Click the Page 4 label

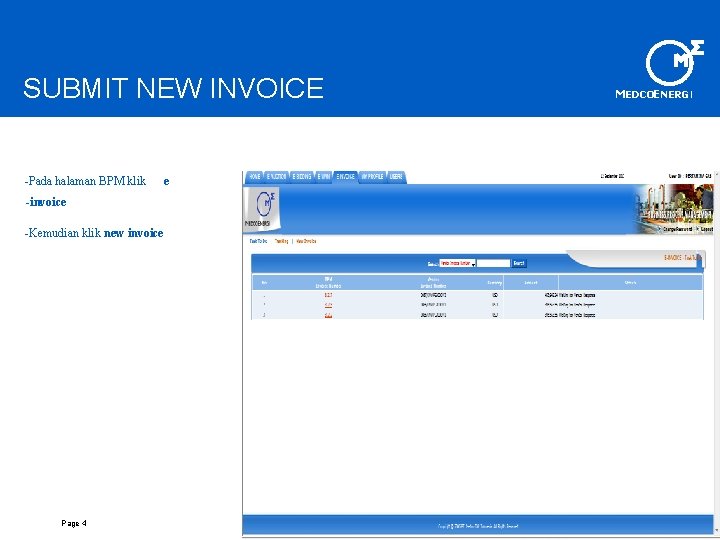[x=74, y=523]
